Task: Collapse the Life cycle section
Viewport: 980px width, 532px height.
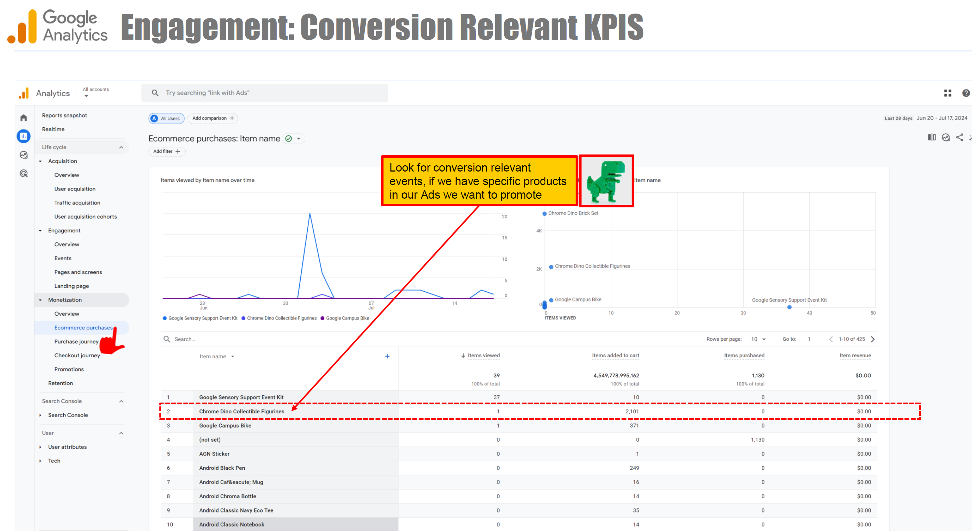Action: coord(121,148)
